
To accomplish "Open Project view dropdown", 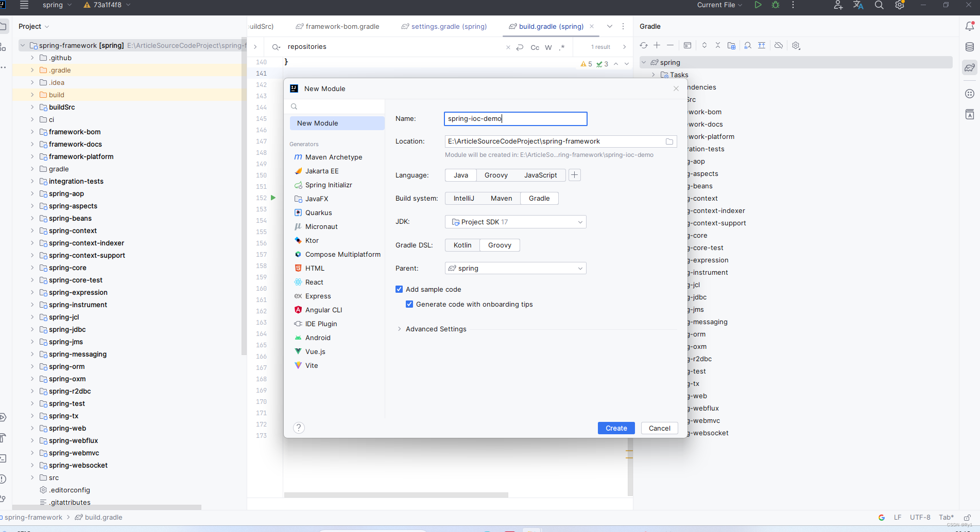I will (34, 27).
